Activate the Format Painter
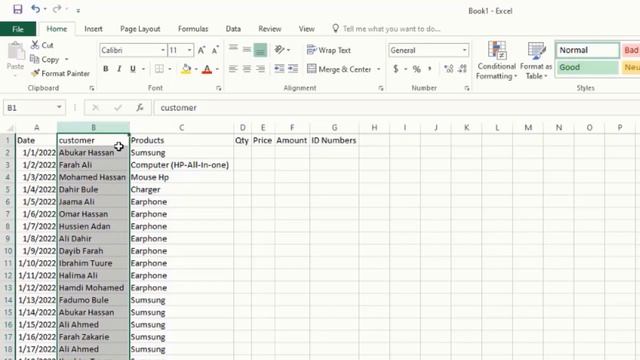The height and width of the screenshot is (360, 640). click(x=60, y=73)
